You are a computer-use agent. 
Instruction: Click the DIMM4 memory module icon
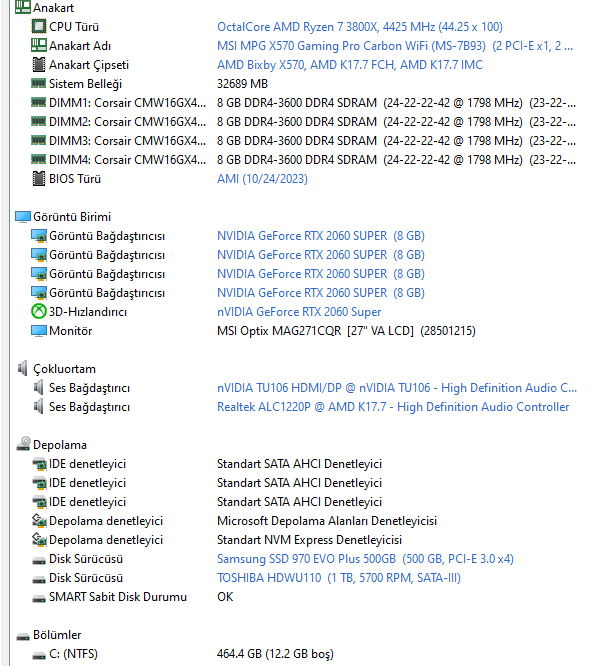point(39,159)
